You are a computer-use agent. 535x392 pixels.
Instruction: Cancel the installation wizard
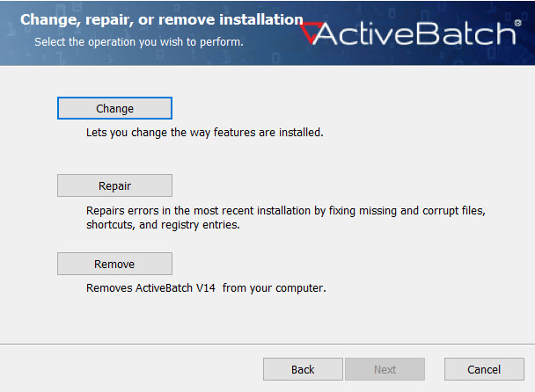(x=484, y=369)
